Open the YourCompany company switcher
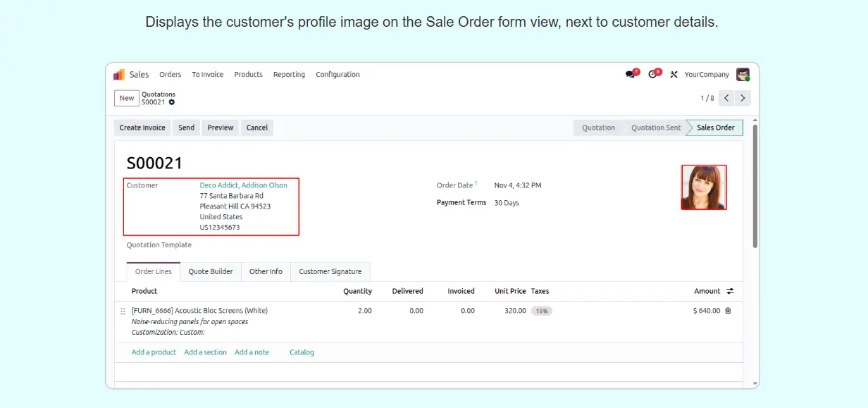This screenshot has height=408, width=868. [x=707, y=75]
